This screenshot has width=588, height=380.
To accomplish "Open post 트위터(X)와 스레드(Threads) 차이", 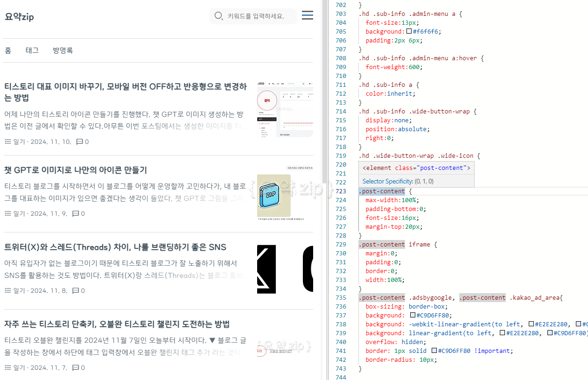I will pyautogui.click(x=115, y=247).
